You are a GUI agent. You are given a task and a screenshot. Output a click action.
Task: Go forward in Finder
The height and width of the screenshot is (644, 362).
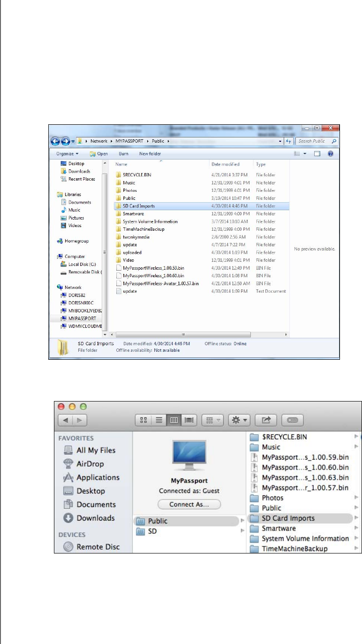pyautogui.click(x=80, y=420)
